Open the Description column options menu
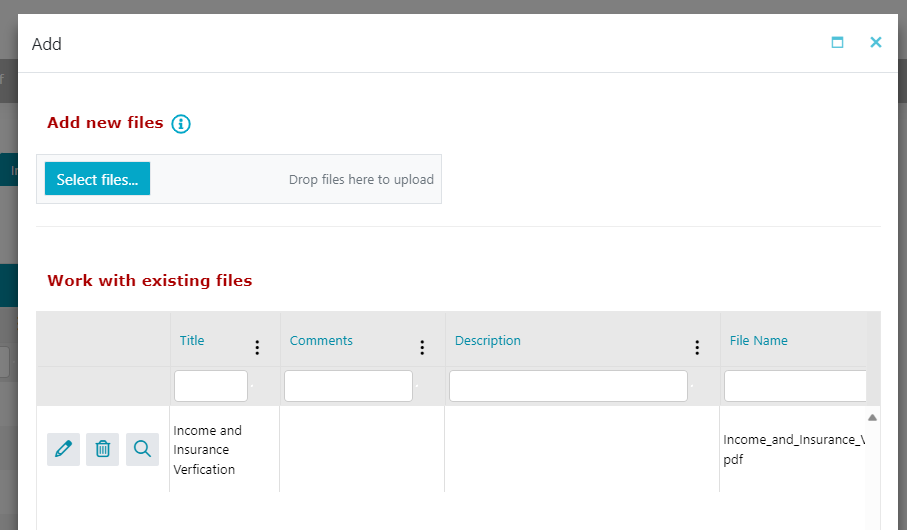The height and width of the screenshot is (530, 907). pyautogui.click(x=697, y=347)
